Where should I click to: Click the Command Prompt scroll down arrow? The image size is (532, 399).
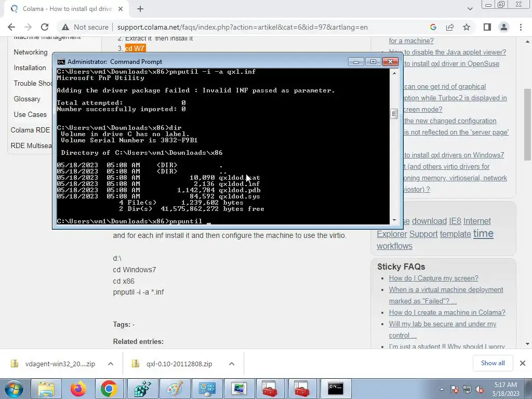point(394,220)
